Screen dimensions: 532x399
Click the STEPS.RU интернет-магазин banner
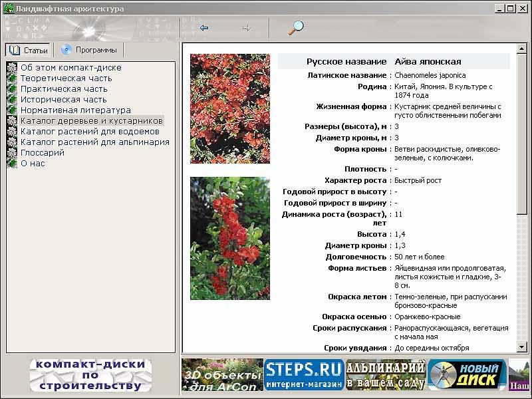(304, 374)
